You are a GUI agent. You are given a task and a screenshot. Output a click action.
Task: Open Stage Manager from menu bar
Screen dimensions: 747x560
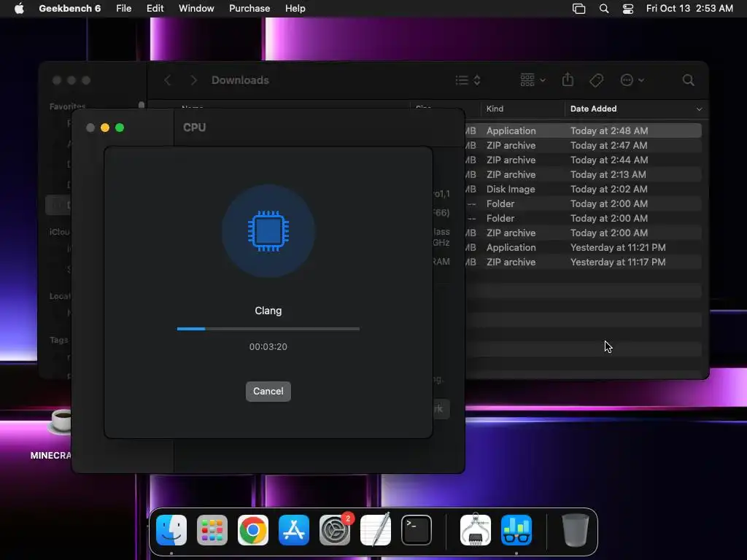(x=578, y=9)
